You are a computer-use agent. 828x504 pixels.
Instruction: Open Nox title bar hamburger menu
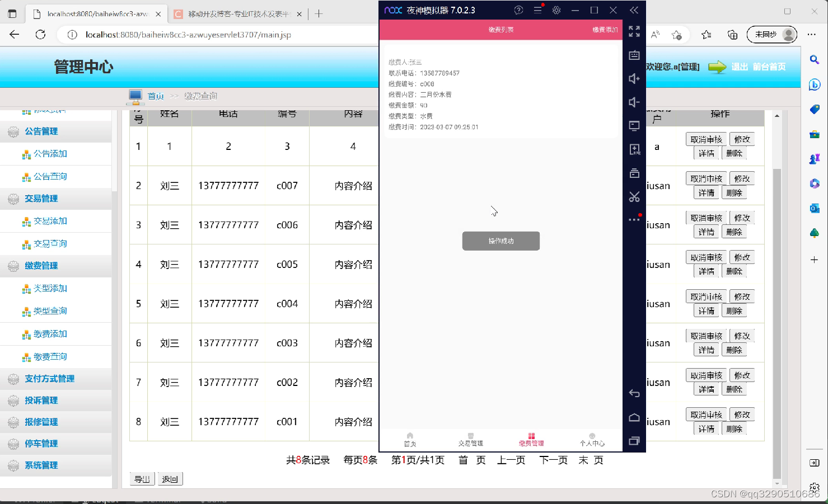point(537,10)
